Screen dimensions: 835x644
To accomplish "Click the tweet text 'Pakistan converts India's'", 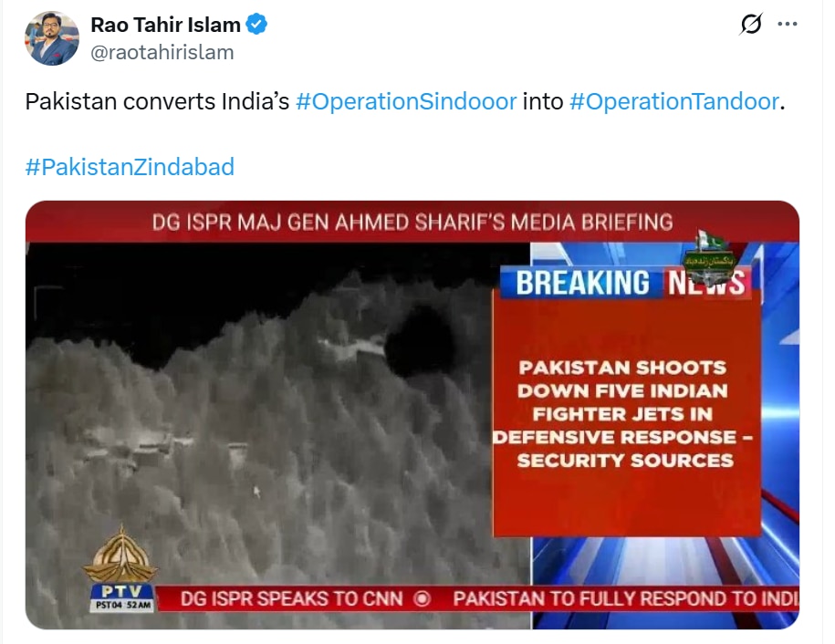I will click(x=157, y=101).
